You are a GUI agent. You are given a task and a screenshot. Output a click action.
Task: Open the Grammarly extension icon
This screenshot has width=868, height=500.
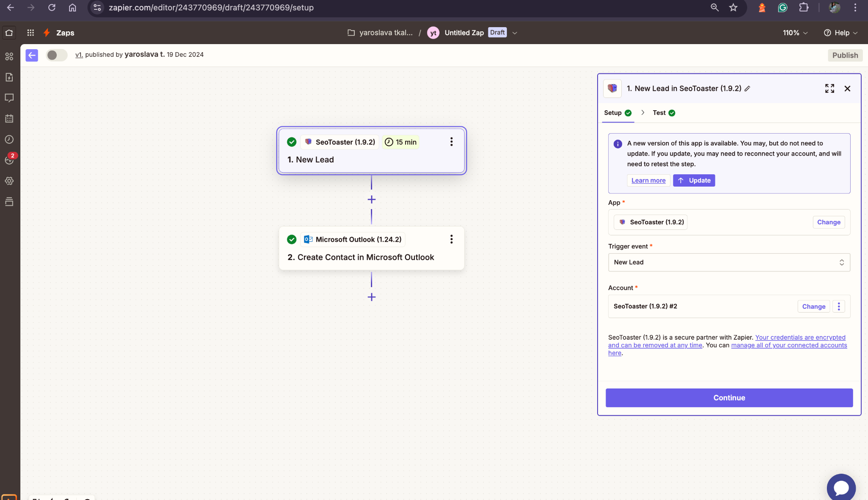coord(783,8)
